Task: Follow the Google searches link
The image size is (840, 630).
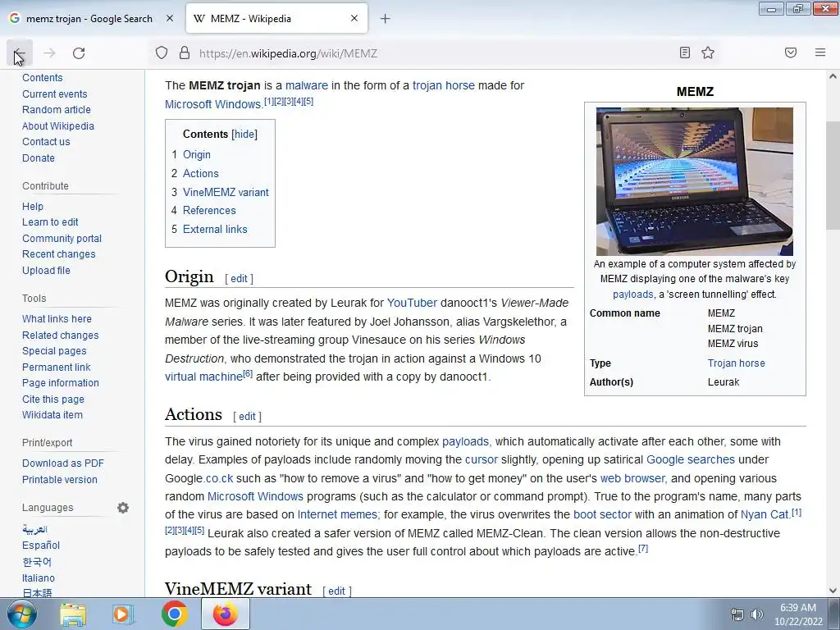Action: 691,459
